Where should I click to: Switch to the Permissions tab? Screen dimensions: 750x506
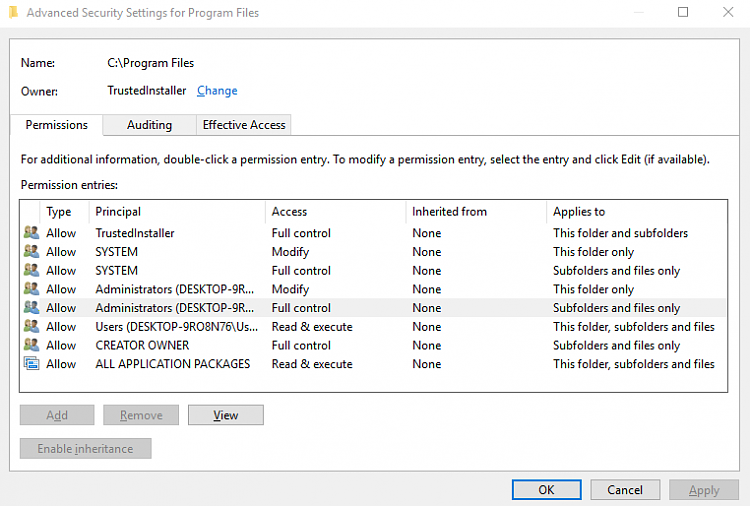[56, 125]
